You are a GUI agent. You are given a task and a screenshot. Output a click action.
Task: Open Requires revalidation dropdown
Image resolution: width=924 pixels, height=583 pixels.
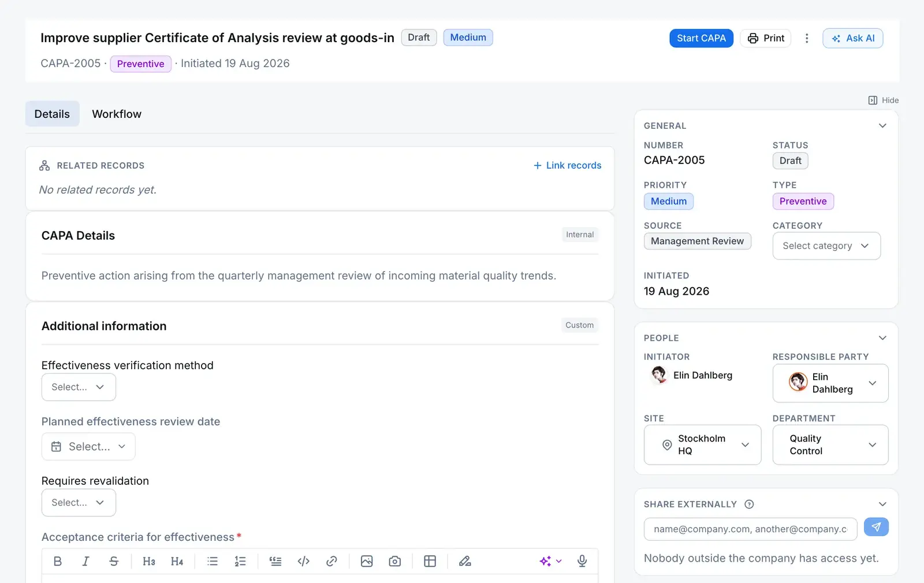(x=79, y=503)
